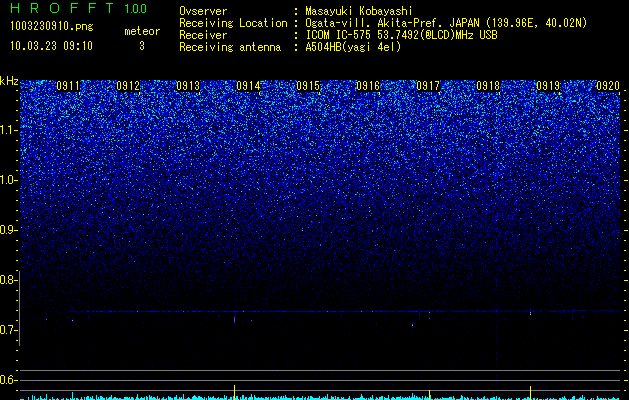Image resolution: width=629 pixels, height=400 pixels.
Task: Click the Ovserver field label
Action: click(x=203, y=11)
